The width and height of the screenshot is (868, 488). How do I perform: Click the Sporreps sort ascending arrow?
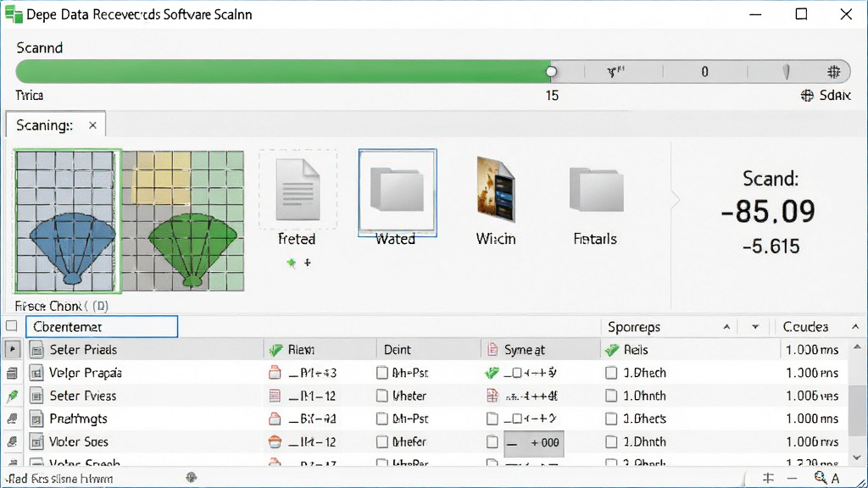click(726, 327)
